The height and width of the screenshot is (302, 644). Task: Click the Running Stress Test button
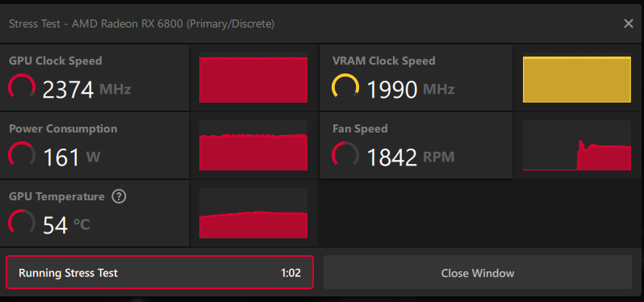coord(160,272)
